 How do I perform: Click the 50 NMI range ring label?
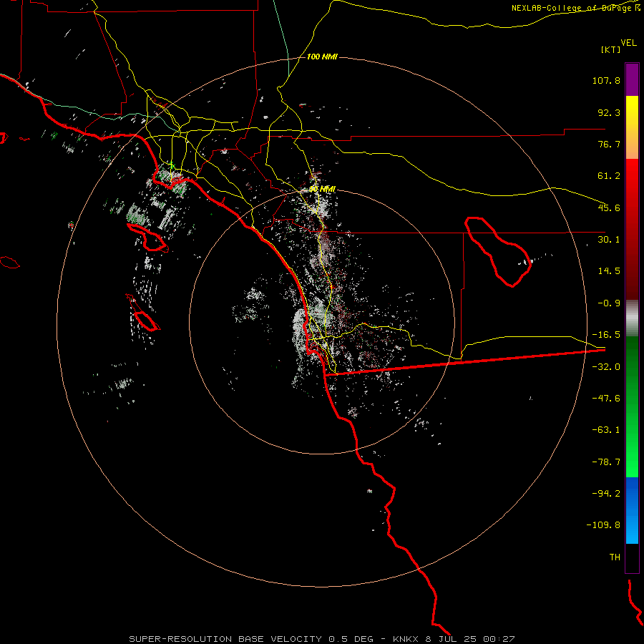[323, 189]
